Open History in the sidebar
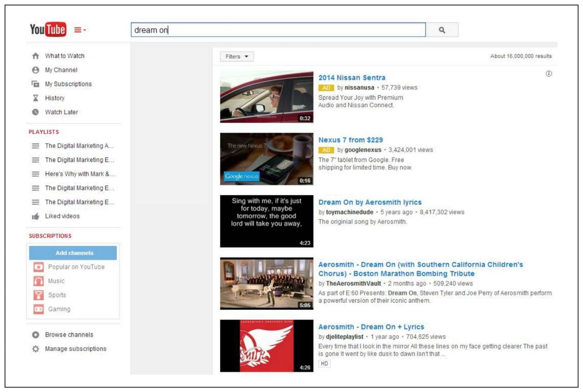583x392 pixels. (55, 98)
